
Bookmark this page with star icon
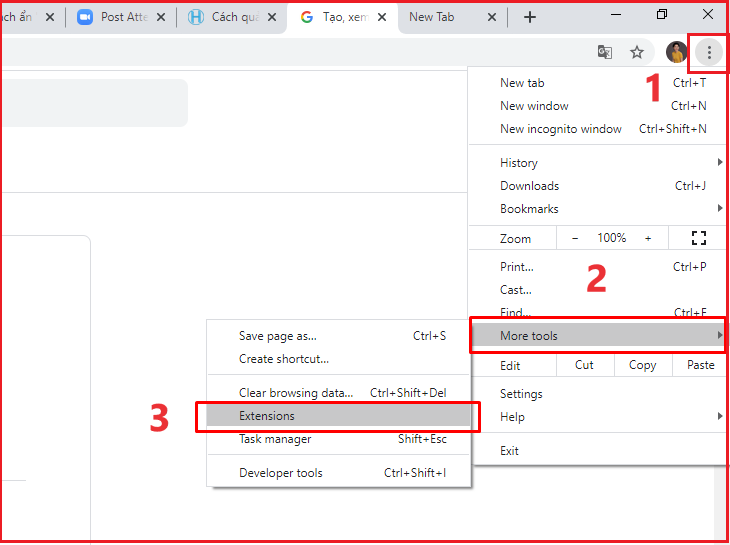tap(637, 52)
